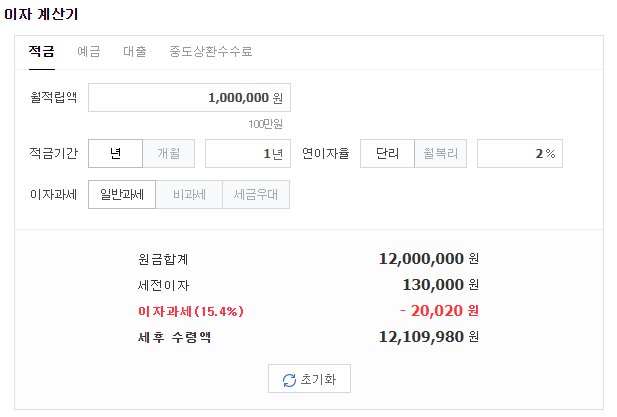Click the refresh icon in 초기화 button
The width and height of the screenshot is (617, 417).
[289, 380]
